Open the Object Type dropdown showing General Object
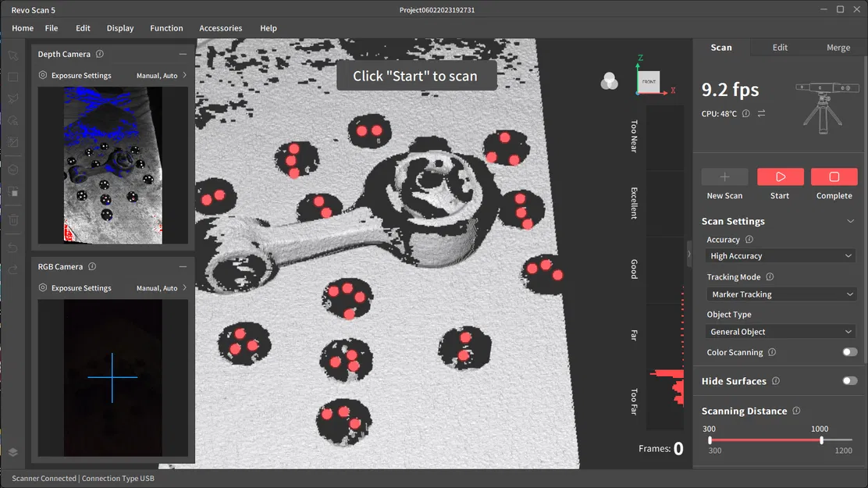 780,331
